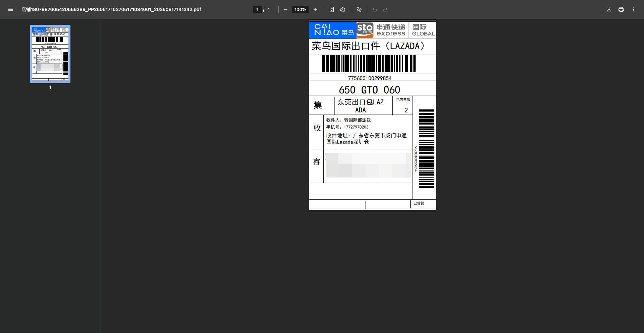Edit the 100% zoom level field
The height and width of the screenshot is (333, 644).
(x=300, y=9)
